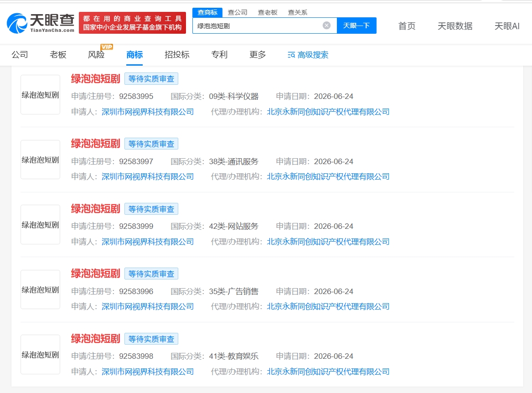Open 绿泡泡短剧 title of 41类-教育娱乐 record

coord(96,339)
